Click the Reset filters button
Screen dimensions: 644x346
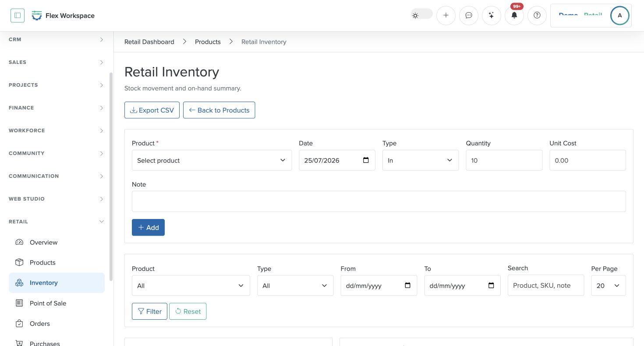tap(188, 311)
